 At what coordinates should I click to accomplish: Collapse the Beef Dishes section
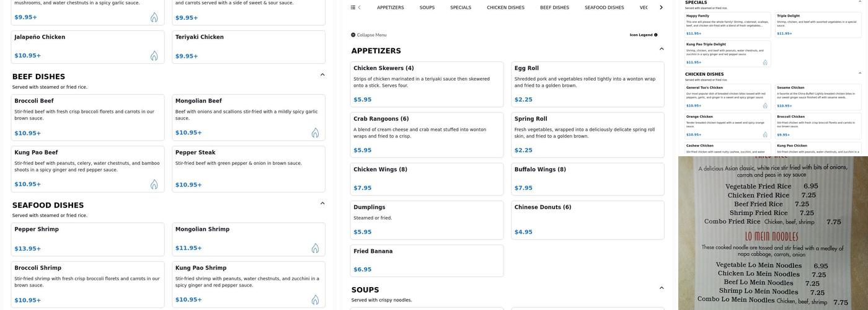(322, 75)
